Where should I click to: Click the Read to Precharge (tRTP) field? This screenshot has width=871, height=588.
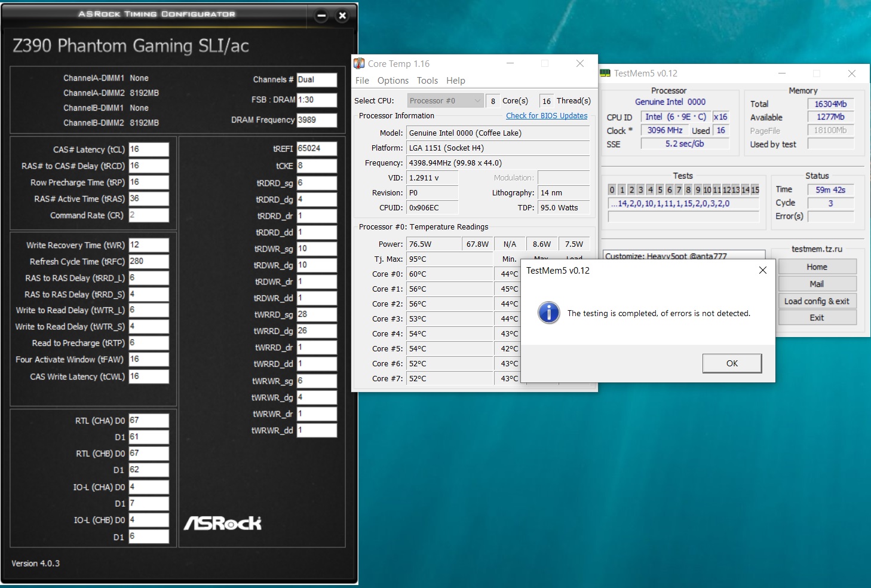pyautogui.click(x=149, y=343)
